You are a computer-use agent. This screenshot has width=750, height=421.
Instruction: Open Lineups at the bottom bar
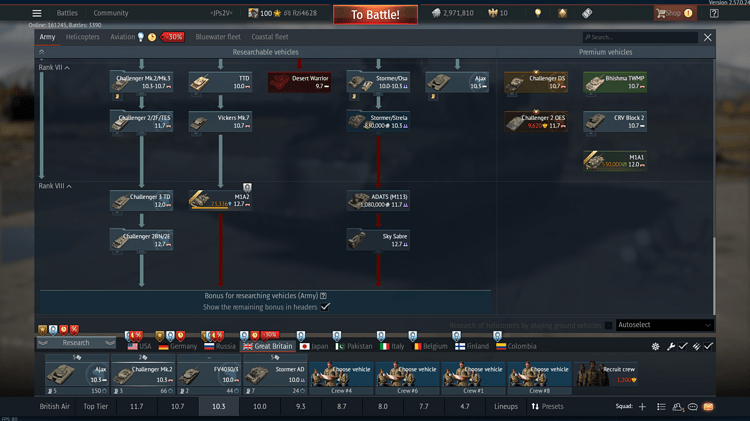(x=506, y=406)
